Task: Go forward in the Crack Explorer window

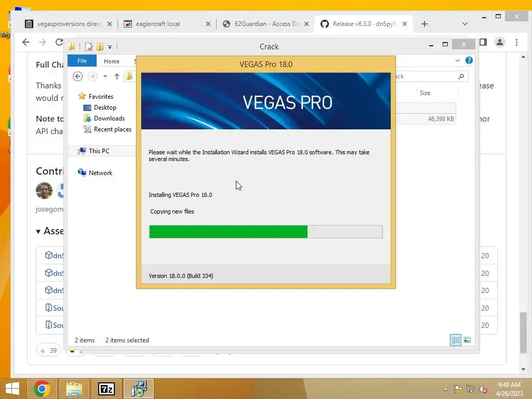Action: pyautogui.click(x=92, y=76)
